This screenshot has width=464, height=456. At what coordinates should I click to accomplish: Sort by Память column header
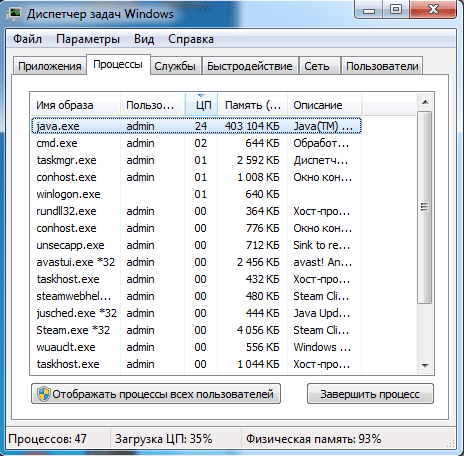[252, 105]
